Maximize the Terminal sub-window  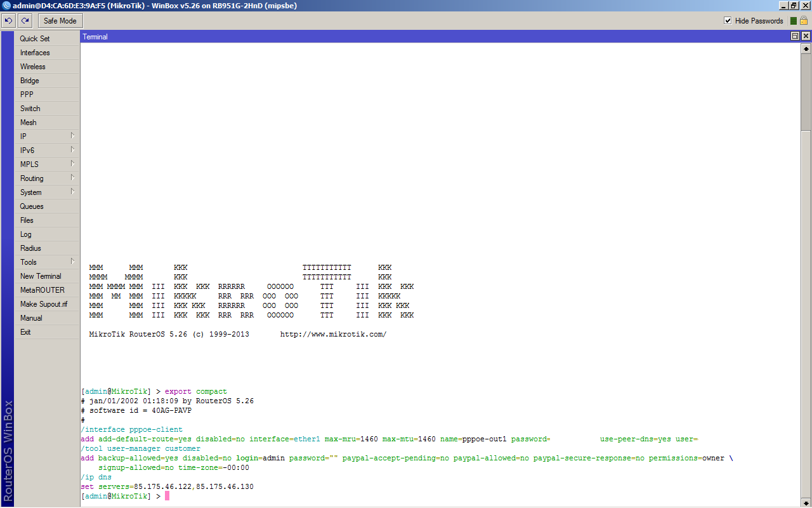click(x=795, y=37)
